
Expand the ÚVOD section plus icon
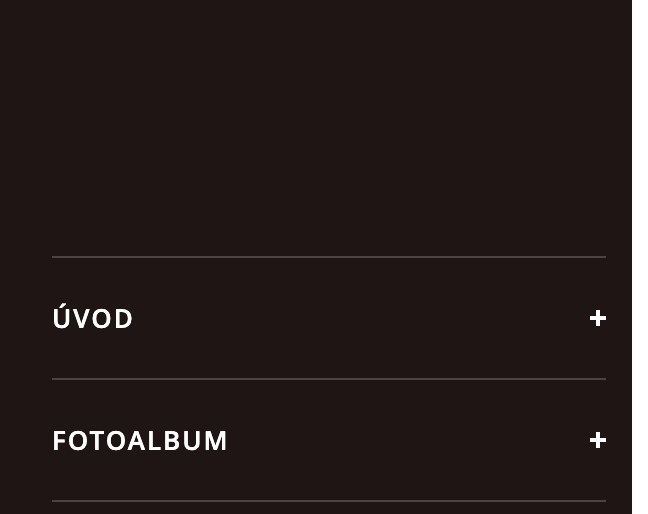click(x=598, y=318)
